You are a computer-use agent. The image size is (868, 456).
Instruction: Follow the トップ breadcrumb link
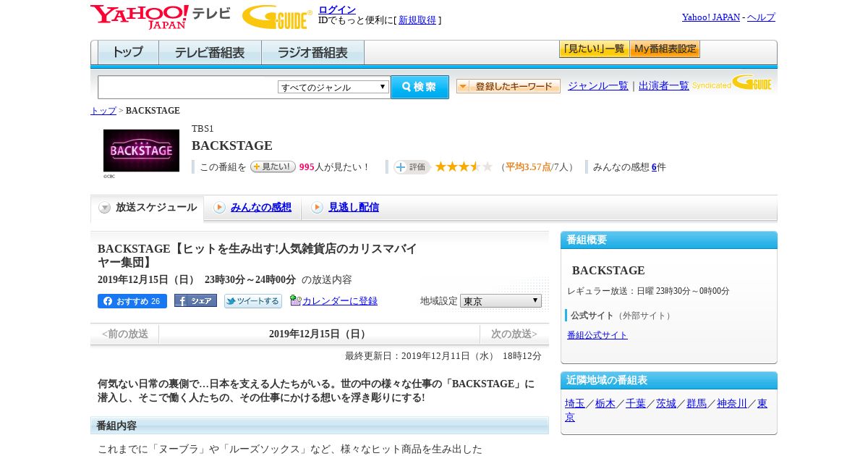(103, 111)
